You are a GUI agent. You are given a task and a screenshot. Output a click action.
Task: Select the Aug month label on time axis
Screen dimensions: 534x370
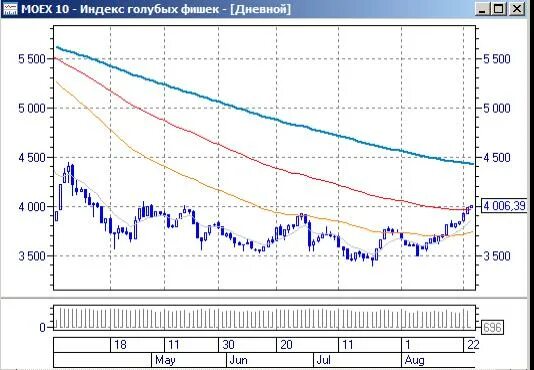[414, 360]
